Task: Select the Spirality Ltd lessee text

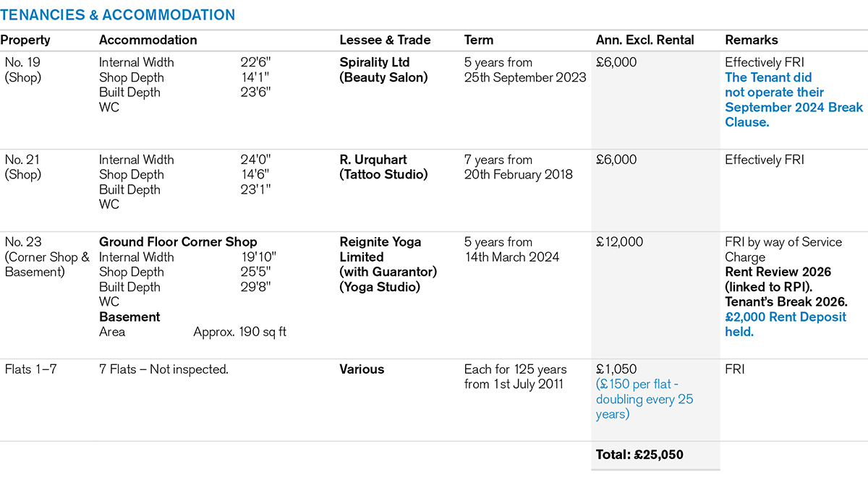Action: tap(375, 63)
